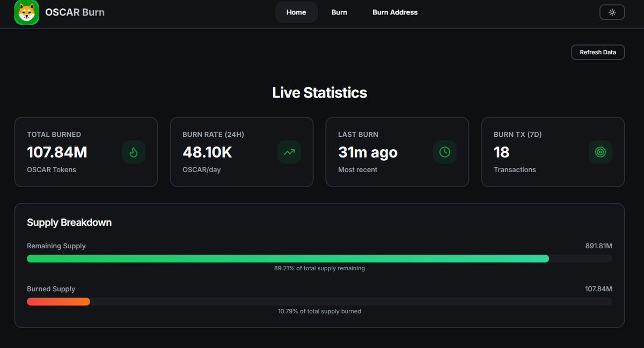Image resolution: width=644 pixels, height=348 pixels.
Task: Click the OSCAR/day caption
Action: 202,170
